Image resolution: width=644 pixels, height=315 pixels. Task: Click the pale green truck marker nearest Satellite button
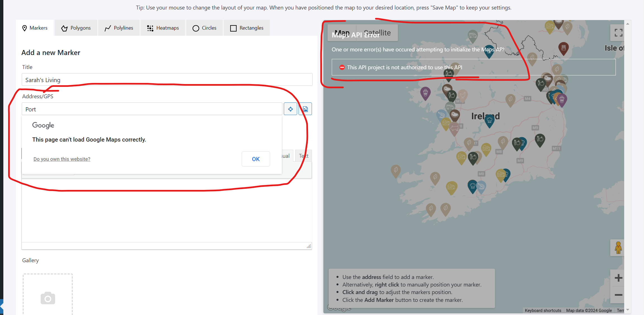click(x=473, y=36)
